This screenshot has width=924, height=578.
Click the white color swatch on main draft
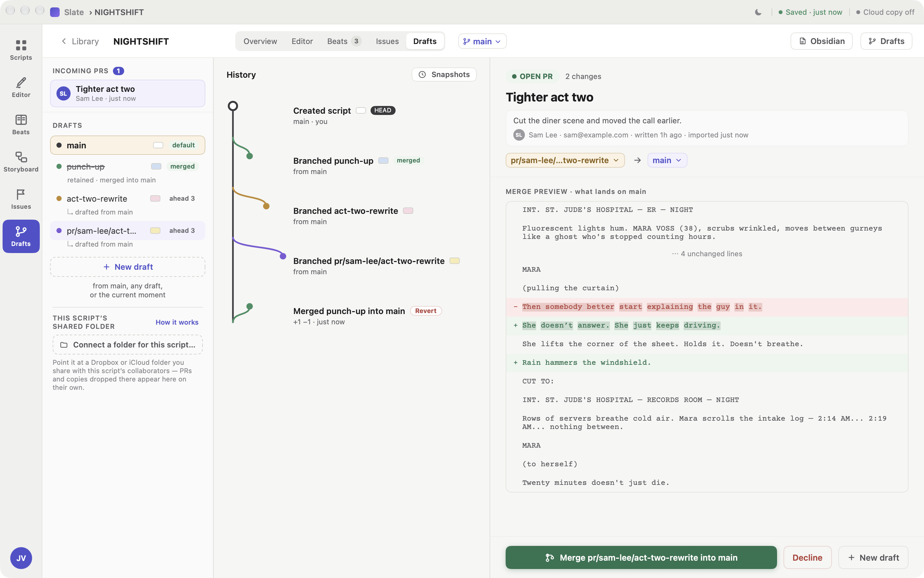click(x=158, y=145)
